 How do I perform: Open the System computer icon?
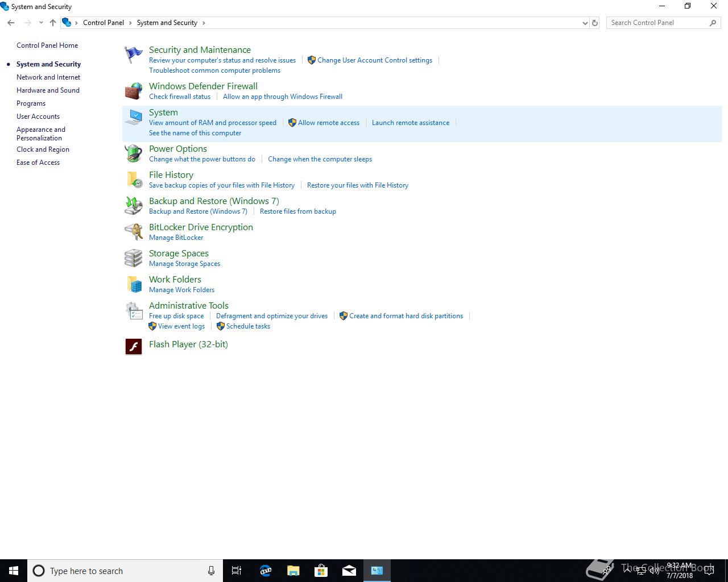pos(134,118)
